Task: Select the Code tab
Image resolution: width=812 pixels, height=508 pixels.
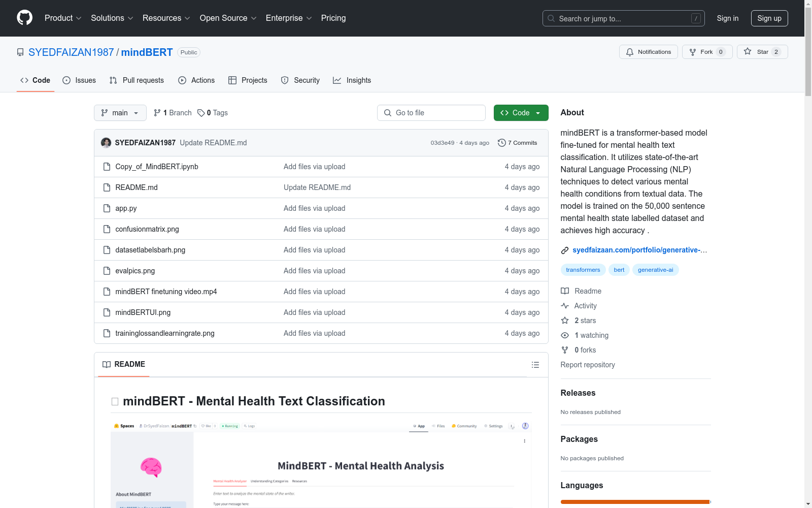Action: 36,80
